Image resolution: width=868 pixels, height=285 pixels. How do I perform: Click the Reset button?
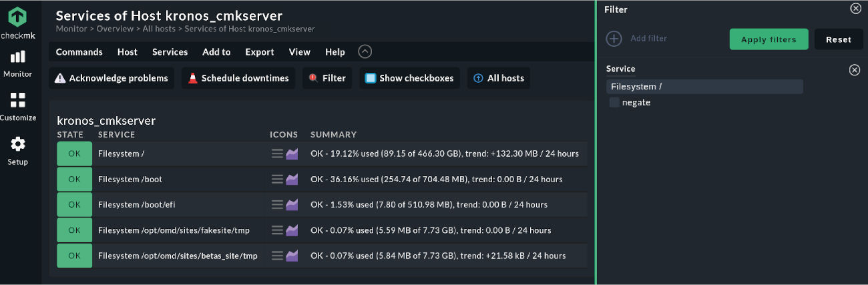[x=839, y=39]
